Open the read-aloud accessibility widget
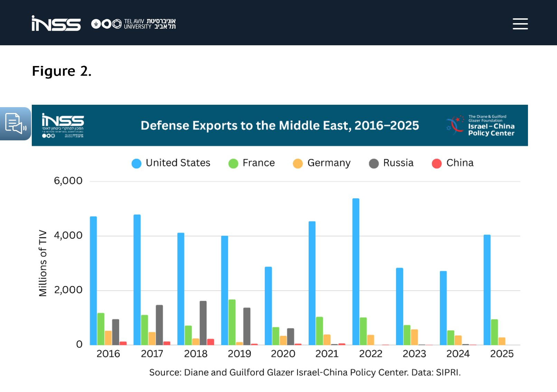 tap(16, 123)
